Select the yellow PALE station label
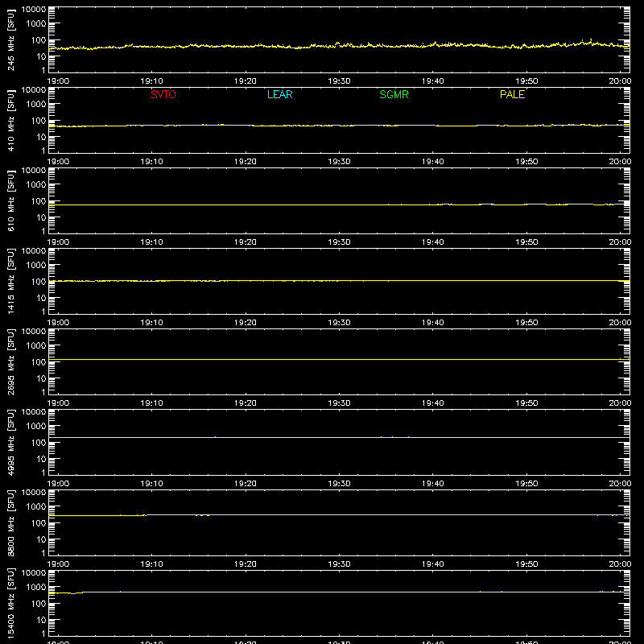Viewport: 644px width, 644px height. coord(512,94)
